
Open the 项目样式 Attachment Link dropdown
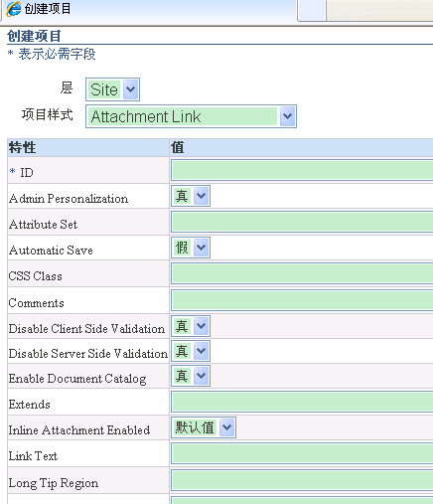coord(191,116)
